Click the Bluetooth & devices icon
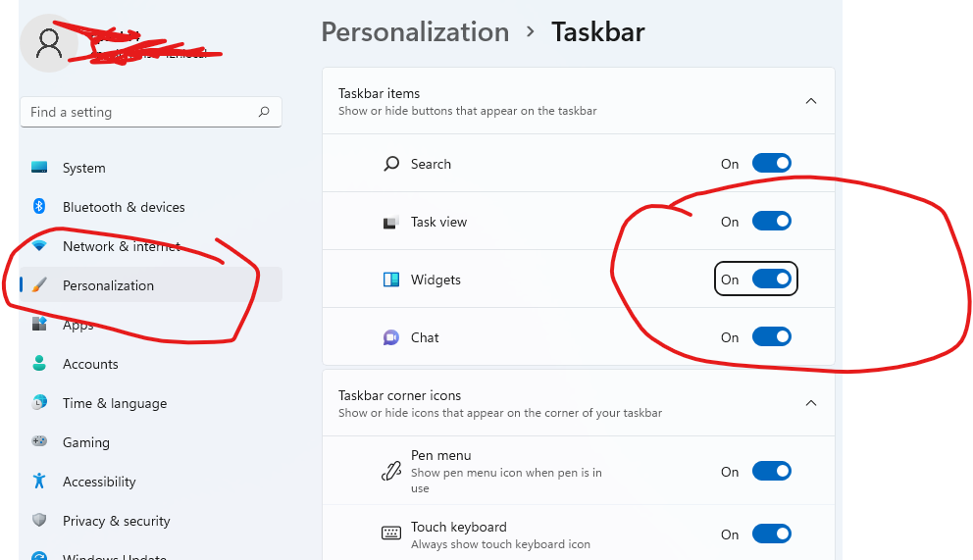Viewport: 973px width, 560px height. click(39, 207)
